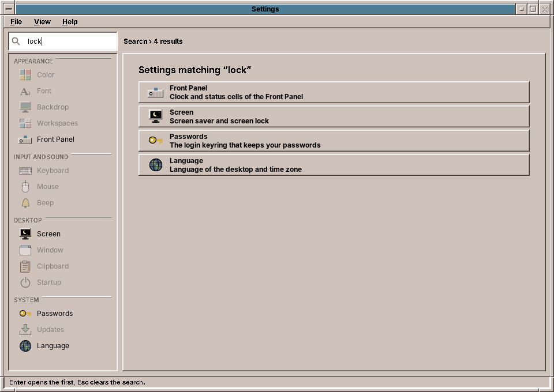Click the dimmed Color palette icon

[25, 75]
